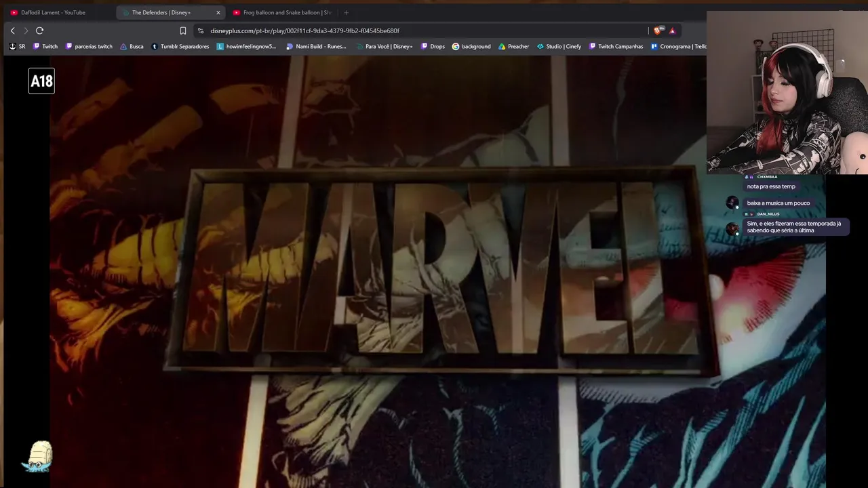
Task: Open site settings icon in address bar
Action: click(x=200, y=30)
